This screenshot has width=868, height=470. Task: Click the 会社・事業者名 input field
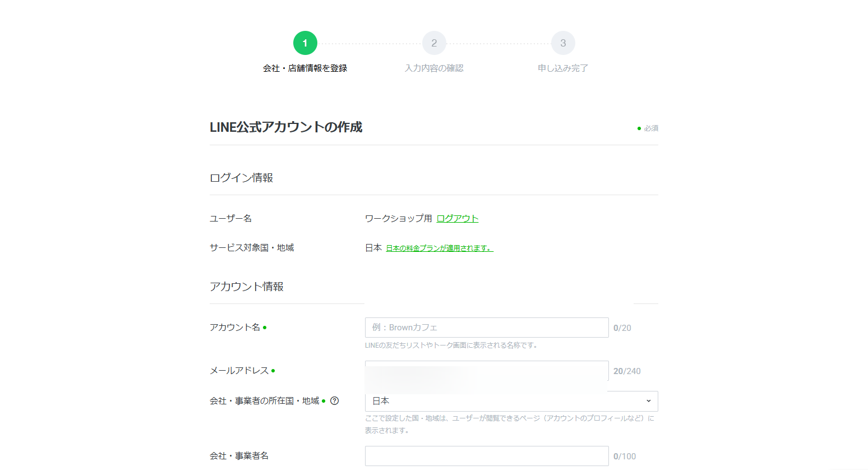tap(487, 455)
